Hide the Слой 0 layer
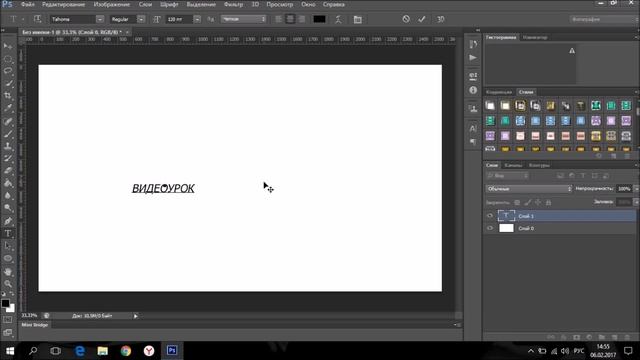640x360 pixels. 490,228
